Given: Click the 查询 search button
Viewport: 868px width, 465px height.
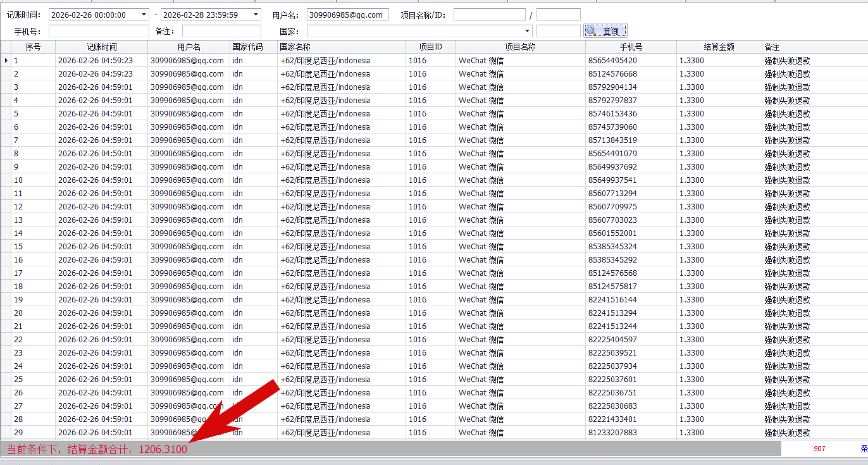Looking at the screenshot, I should coord(605,30).
